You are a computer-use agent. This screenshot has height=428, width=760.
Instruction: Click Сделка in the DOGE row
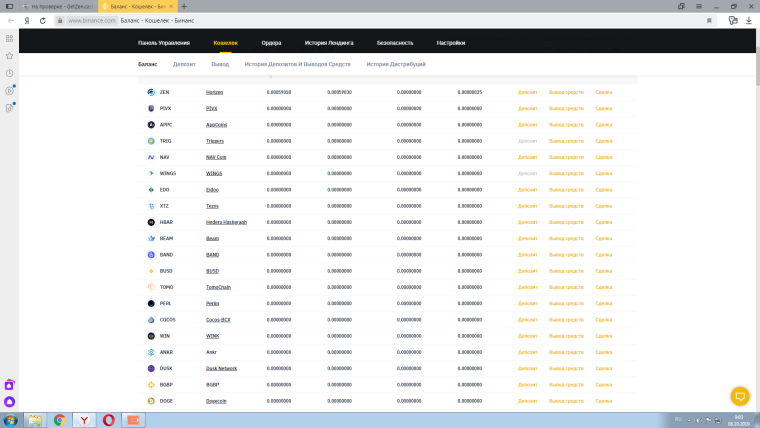pyautogui.click(x=603, y=401)
